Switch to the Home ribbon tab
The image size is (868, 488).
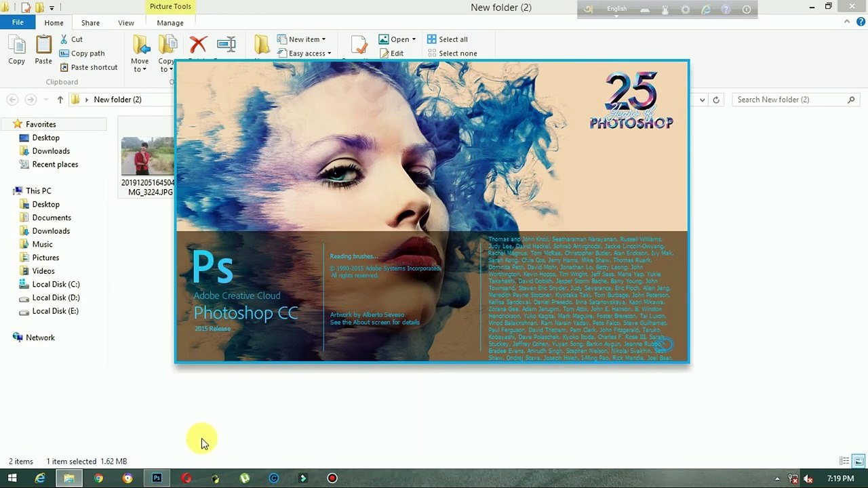click(54, 23)
